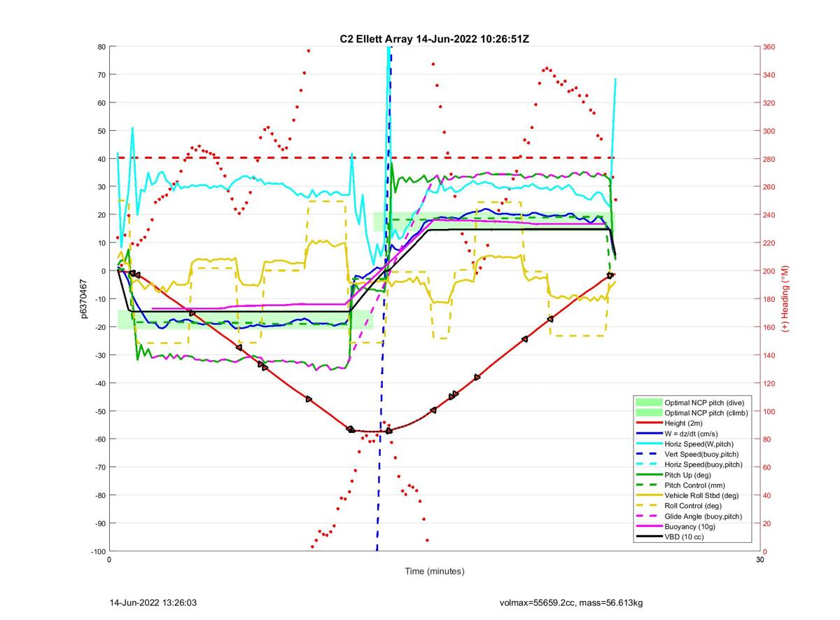The image size is (840, 620).
Task: Click the left axis tick label -60
Action: tap(99, 439)
